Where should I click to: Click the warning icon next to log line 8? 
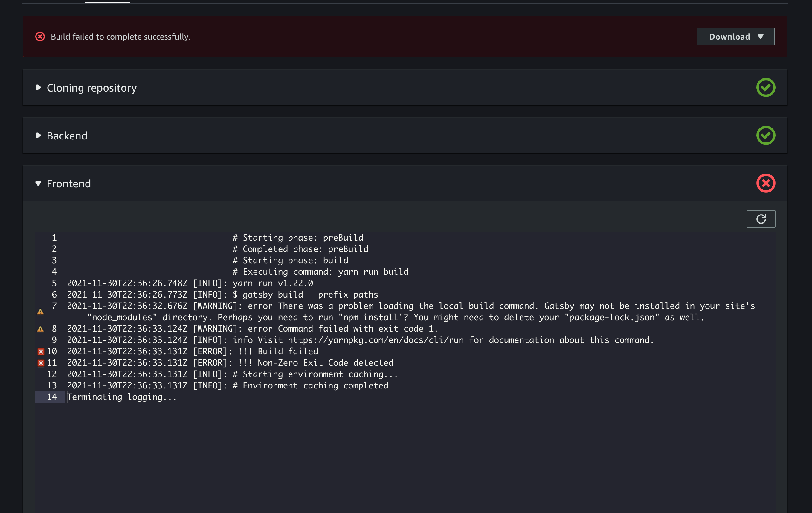tap(40, 329)
